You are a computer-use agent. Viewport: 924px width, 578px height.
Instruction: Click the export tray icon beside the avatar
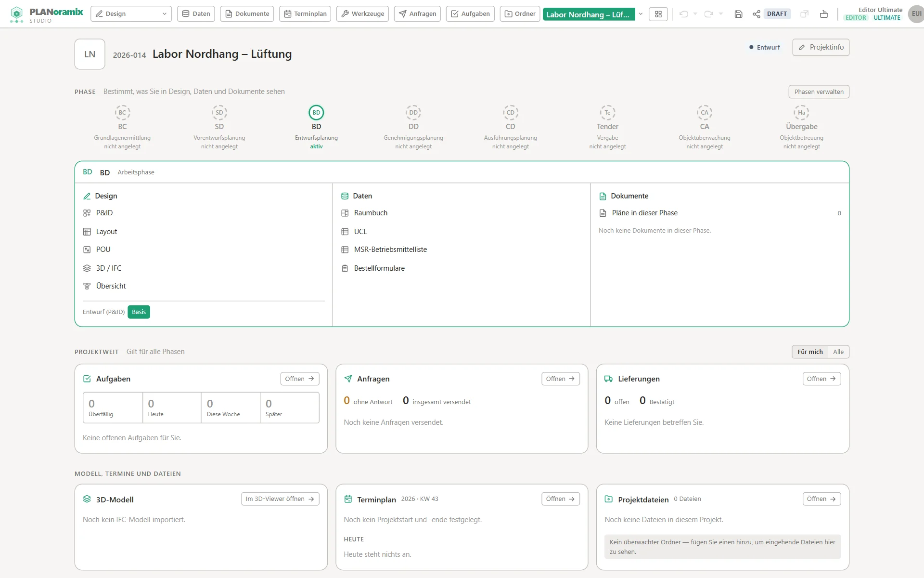coord(824,14)
